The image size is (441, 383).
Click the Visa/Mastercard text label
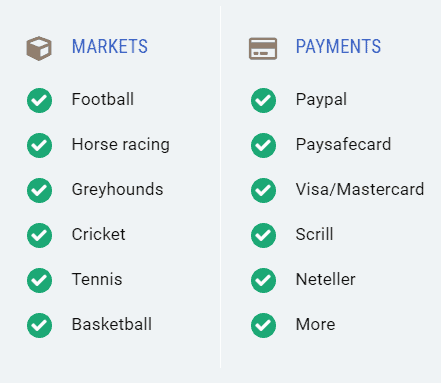(360, 189)
